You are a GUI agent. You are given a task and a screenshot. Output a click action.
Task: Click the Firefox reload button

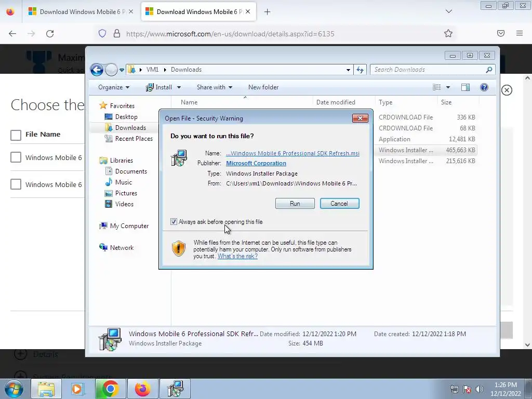[50, 34]
